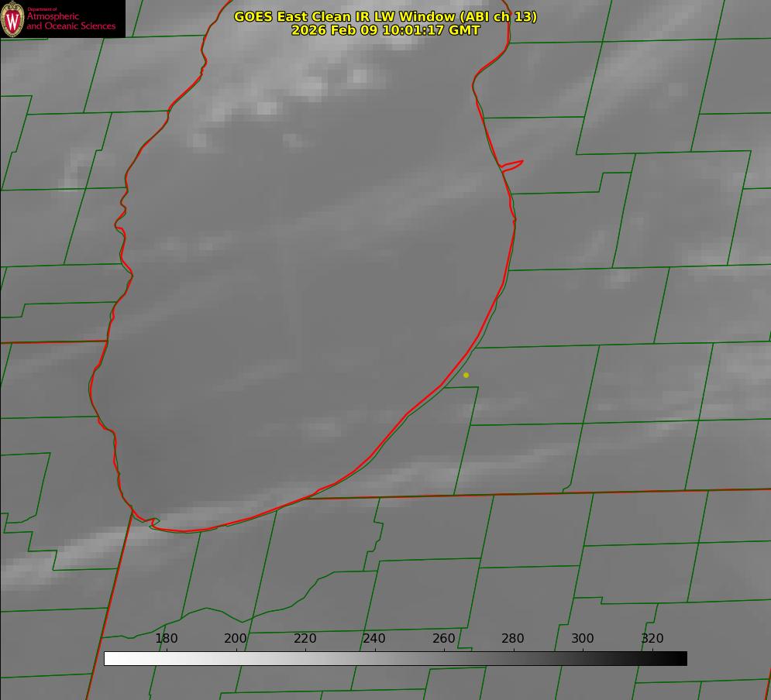Click the colorbar label 300

pyautogui.click(x=583, y=638)
